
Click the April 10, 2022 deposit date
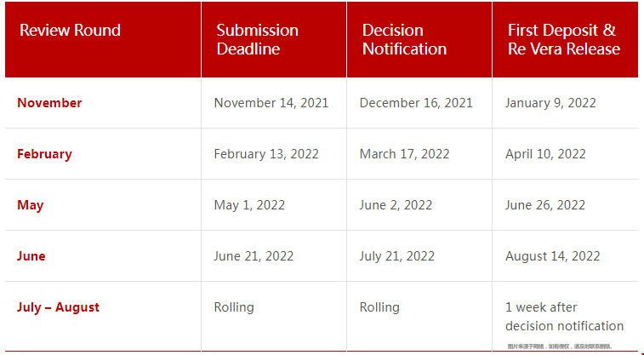pos(545,154)
